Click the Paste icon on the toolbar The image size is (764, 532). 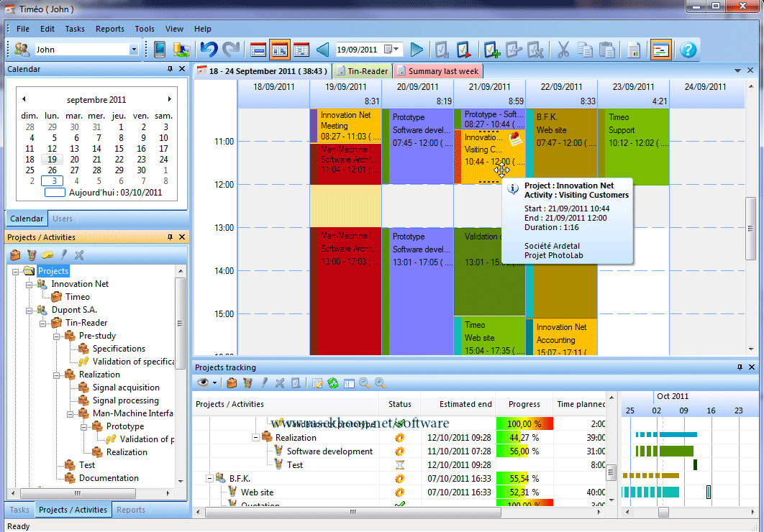tap(608, 50)
